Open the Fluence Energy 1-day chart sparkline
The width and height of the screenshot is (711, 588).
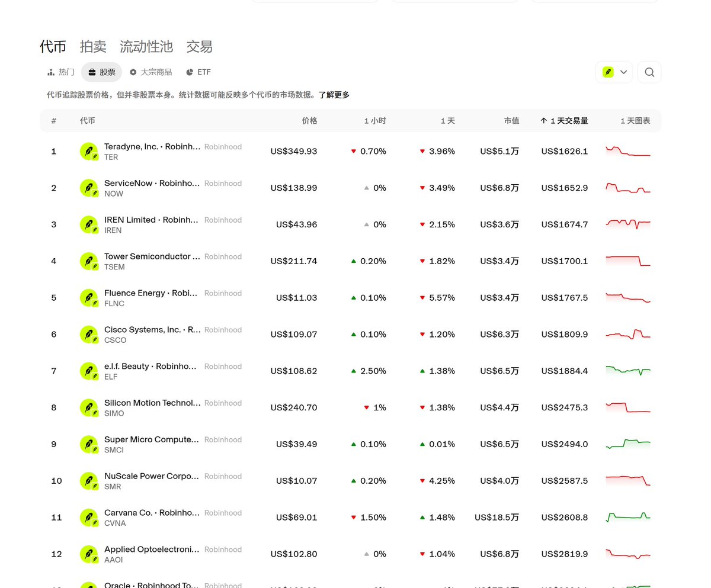tap(628, 298)
